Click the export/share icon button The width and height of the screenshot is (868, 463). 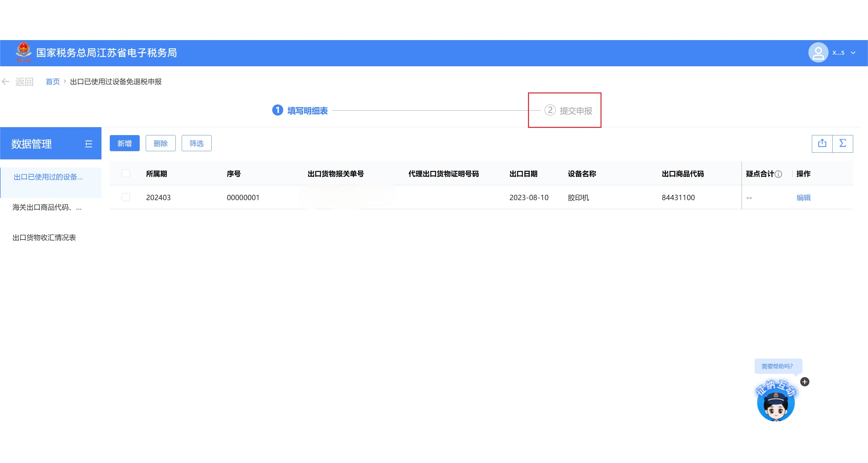[x=822, y=143]
